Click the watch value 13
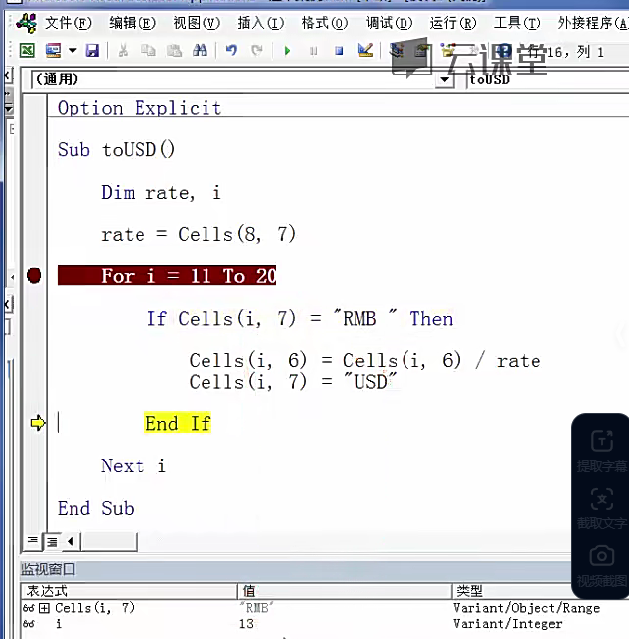This screenshot has height=639, width=629. pos(246,624)
